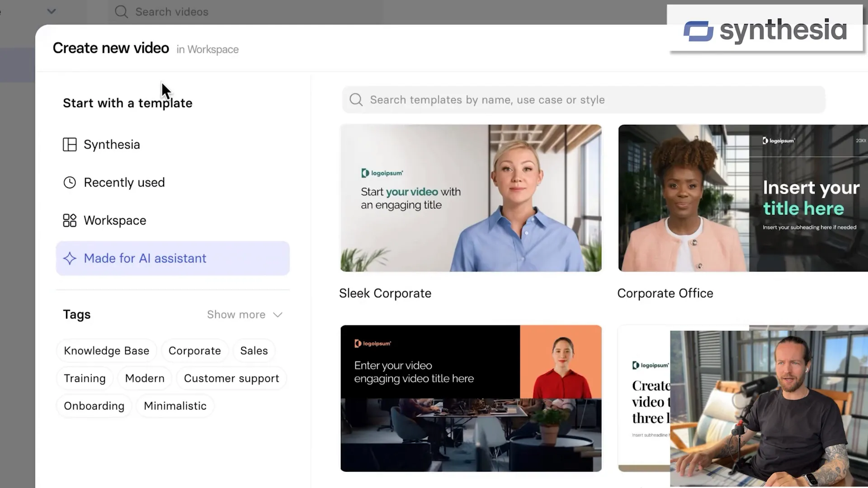The image size is (868, 488).
Task: Select the Corporate Office template thumbnail
Action: pos(743,198)
